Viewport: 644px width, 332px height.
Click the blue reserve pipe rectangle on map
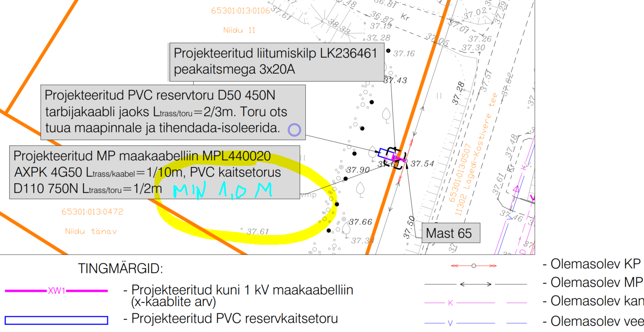point(385,153)
